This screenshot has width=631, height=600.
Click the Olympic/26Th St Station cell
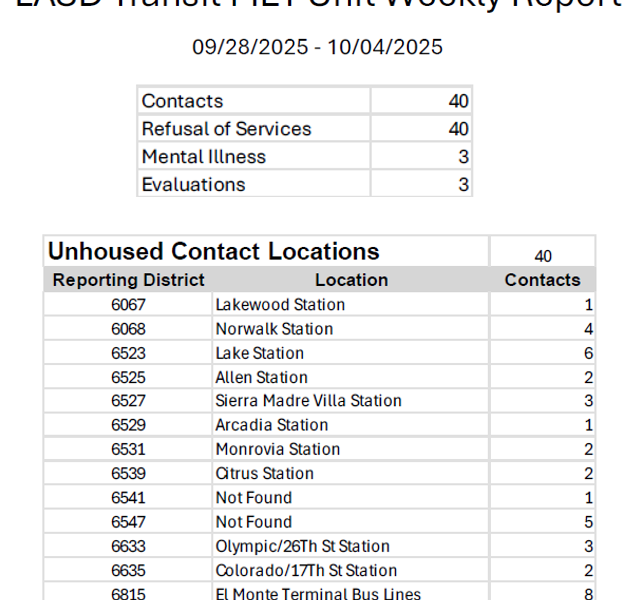(302, 546)
